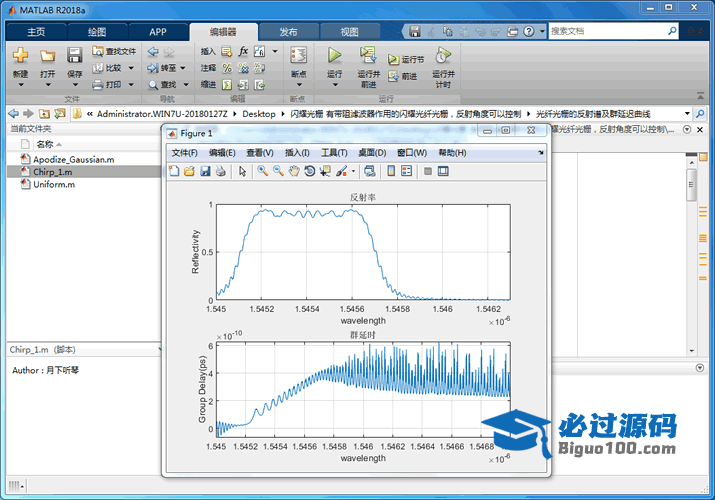The image size is (715, 500).
Task: Open the address bar path dropdown arrow
Action: coord(687,113)
